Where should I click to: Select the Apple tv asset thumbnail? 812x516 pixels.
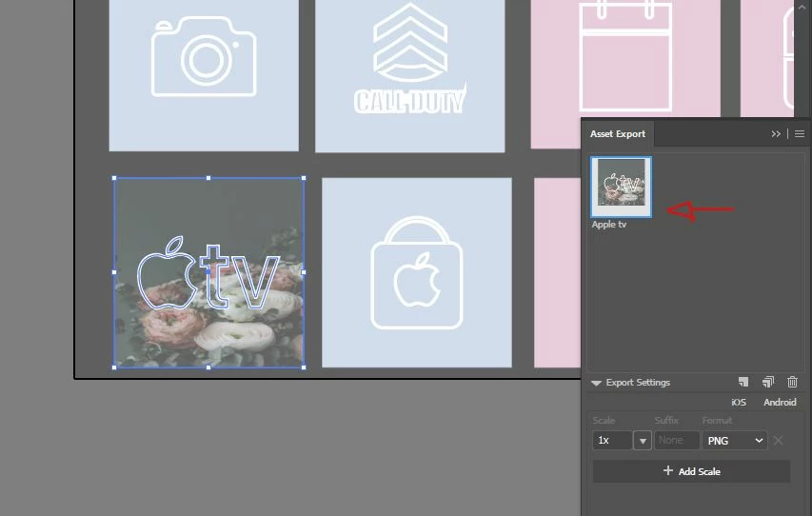pos(621,187)
